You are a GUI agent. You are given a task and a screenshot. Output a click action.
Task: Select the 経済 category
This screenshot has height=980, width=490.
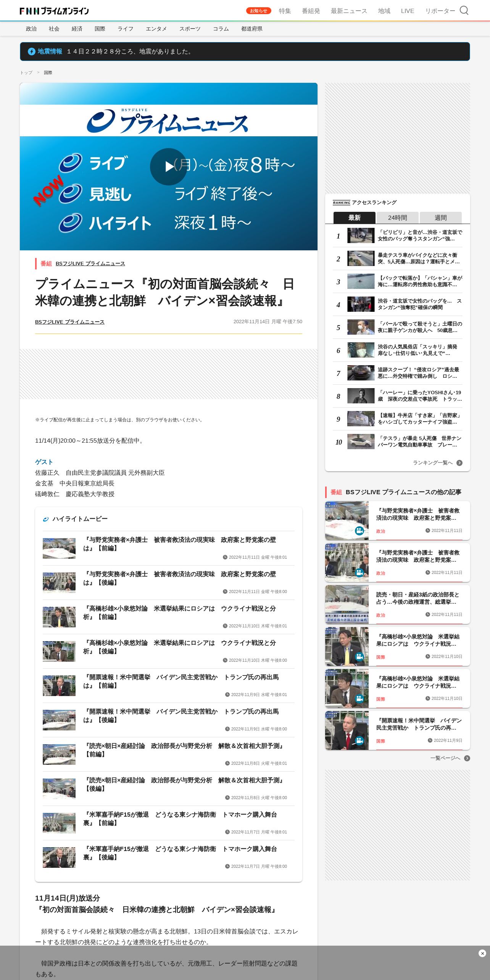[77, 29]
